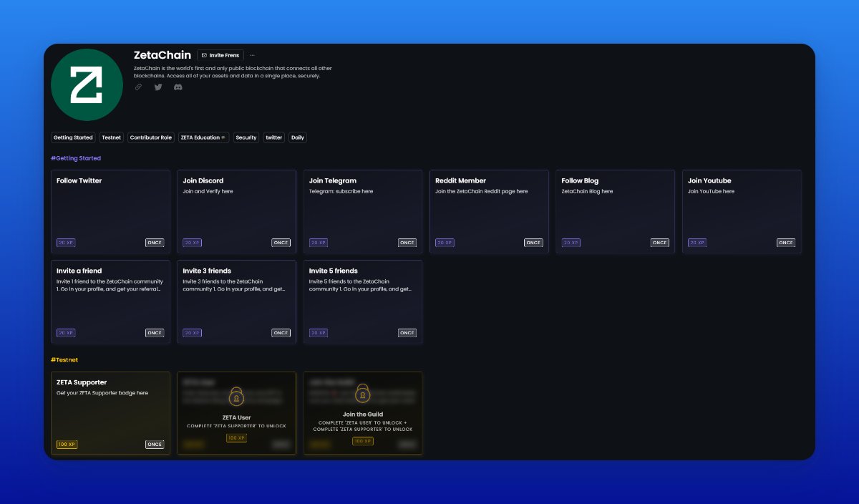Click the 100 XP badge on ZETA Supporter

[x=67, y=445]
